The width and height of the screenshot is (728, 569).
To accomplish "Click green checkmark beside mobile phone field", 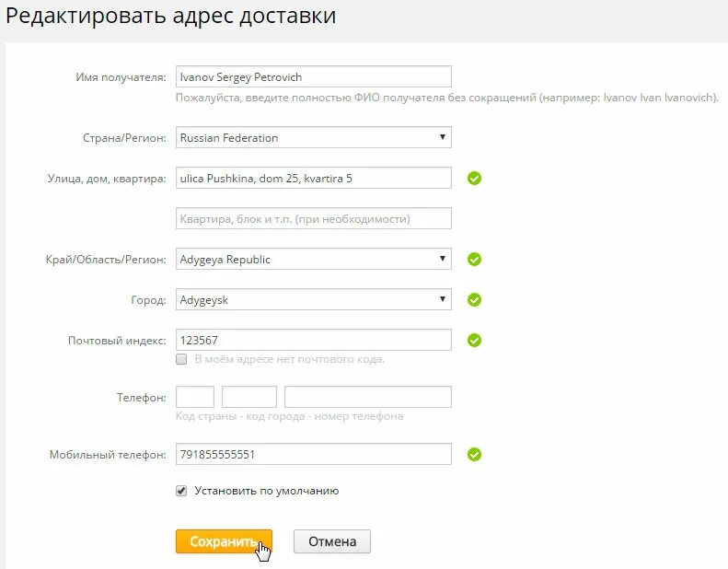I will 474,455.
